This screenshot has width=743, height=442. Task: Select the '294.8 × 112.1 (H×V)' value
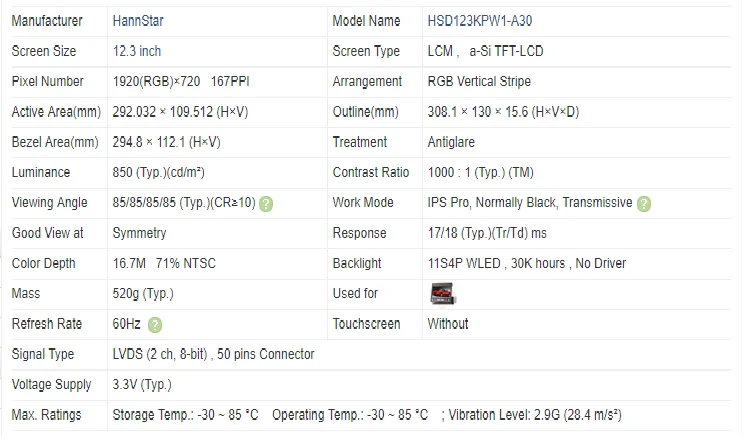point(166,142)
